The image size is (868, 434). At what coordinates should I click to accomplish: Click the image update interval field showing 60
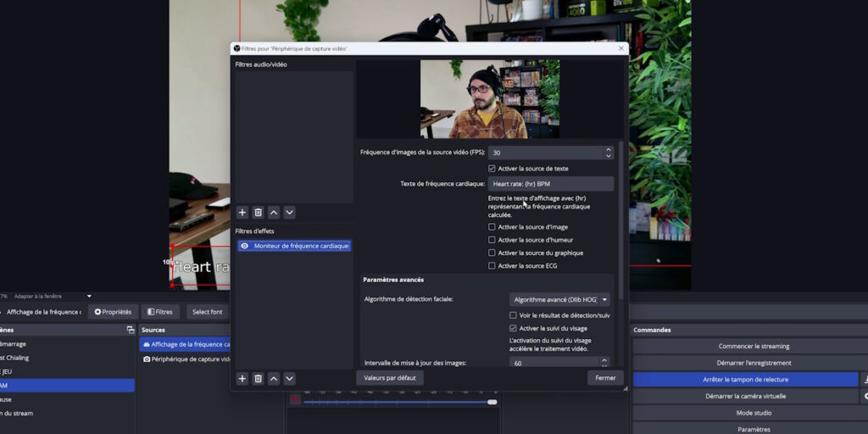(x=554, y=363)
